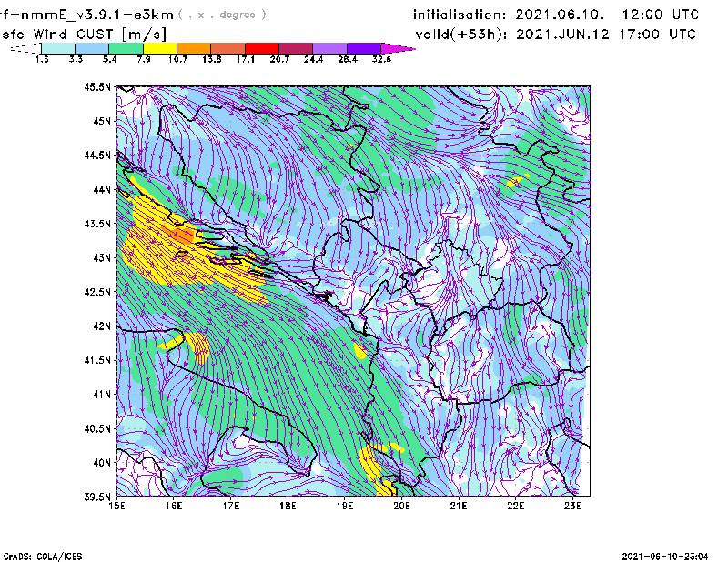Image resolution: width=728 pixels, height=562 pixels.
Task: Pick the green legend color swatch
Action: [126, 48]
